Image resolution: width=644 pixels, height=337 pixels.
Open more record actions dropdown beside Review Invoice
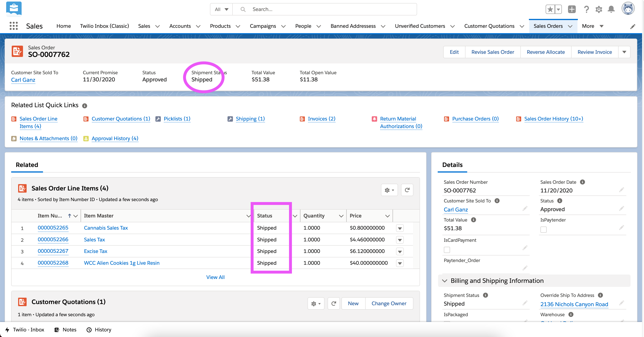[x=624, y=52]
